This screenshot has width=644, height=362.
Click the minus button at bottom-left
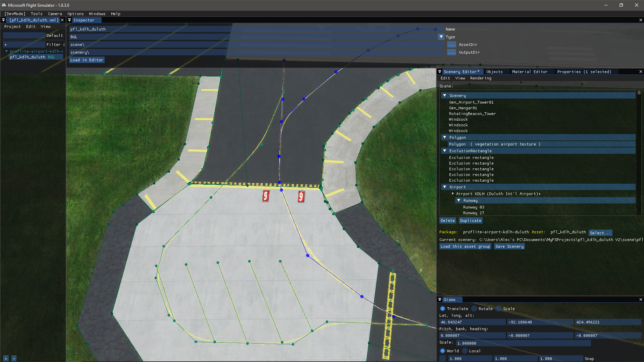(14, 359)
